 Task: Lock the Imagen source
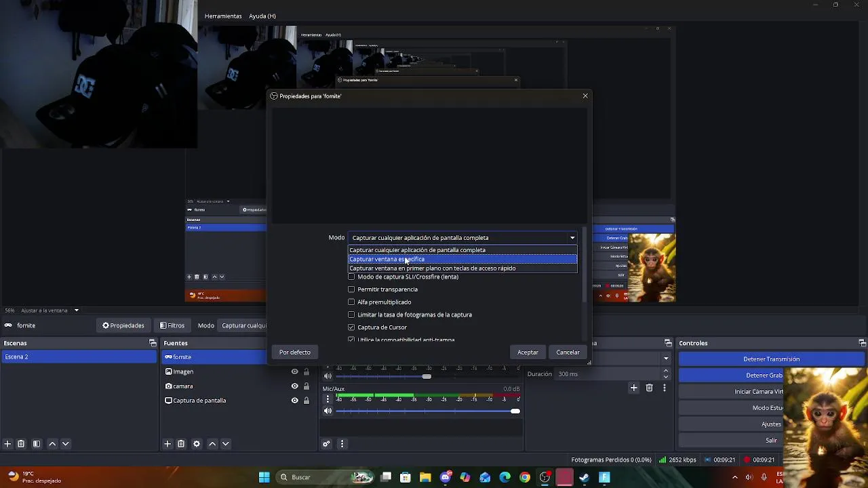[x=307, y=371]
